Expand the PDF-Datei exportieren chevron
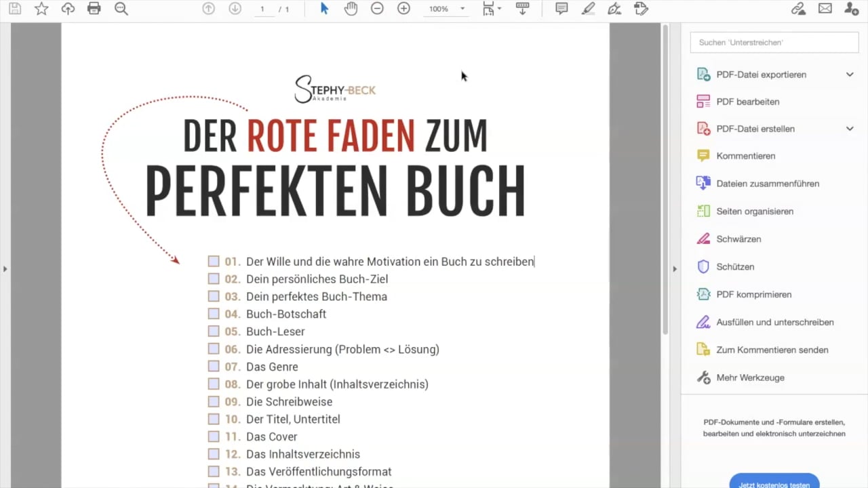 [x=850, y=75]
